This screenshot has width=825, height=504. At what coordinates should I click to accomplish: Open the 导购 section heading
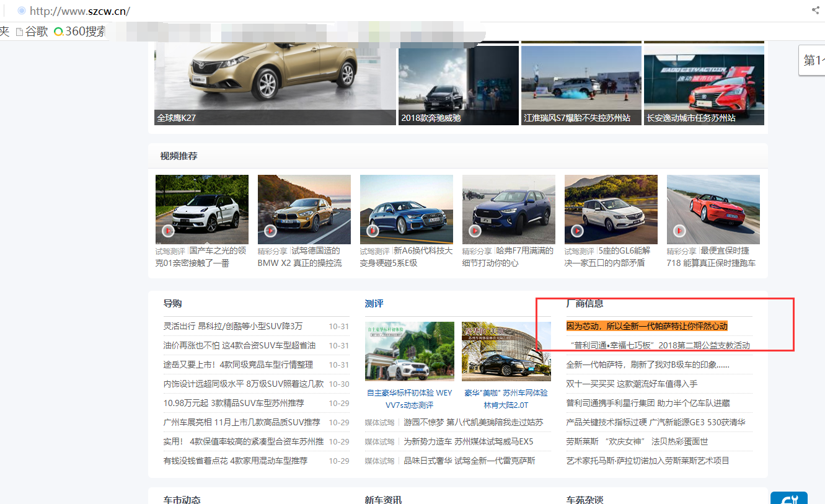coord(173,303)
